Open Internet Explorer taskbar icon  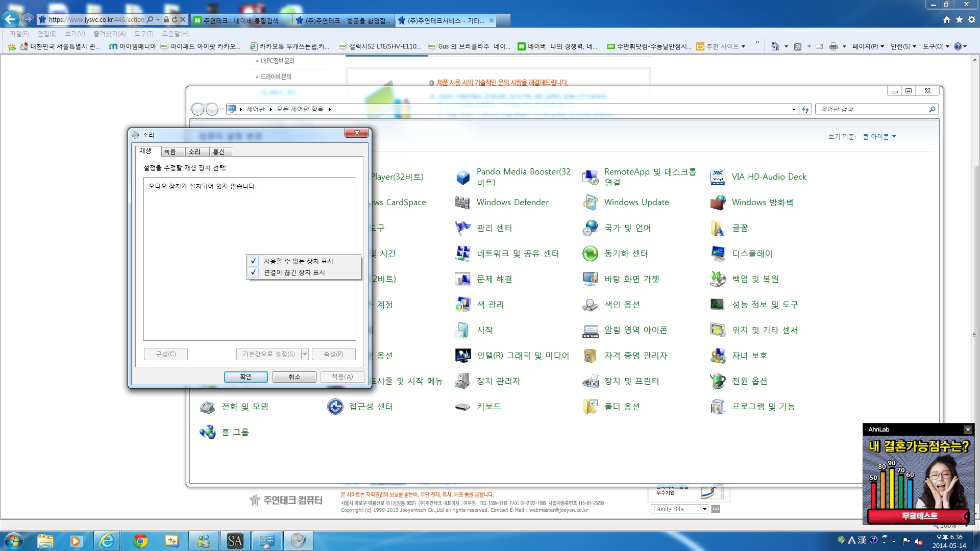(x=107, y=541)
